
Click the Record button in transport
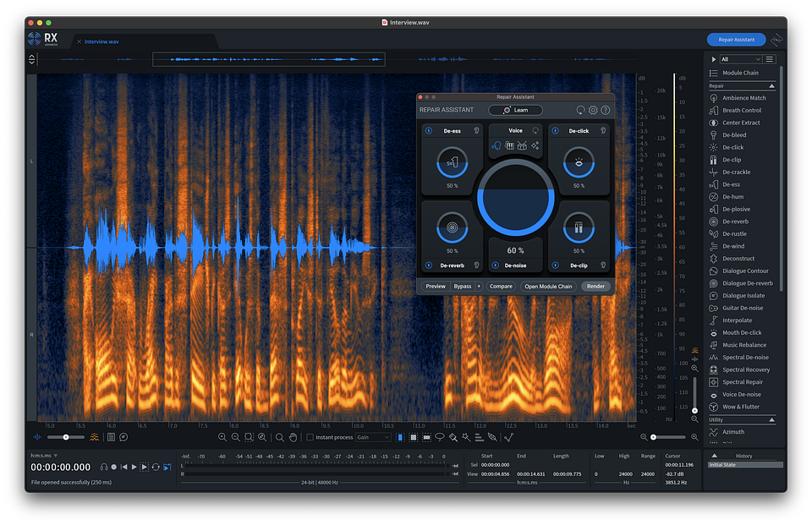[114, 467]
